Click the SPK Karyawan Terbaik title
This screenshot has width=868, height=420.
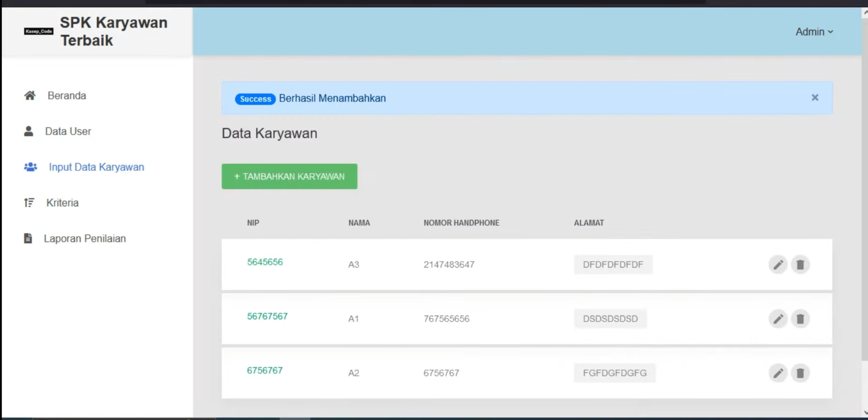click(x=114, y=31)
